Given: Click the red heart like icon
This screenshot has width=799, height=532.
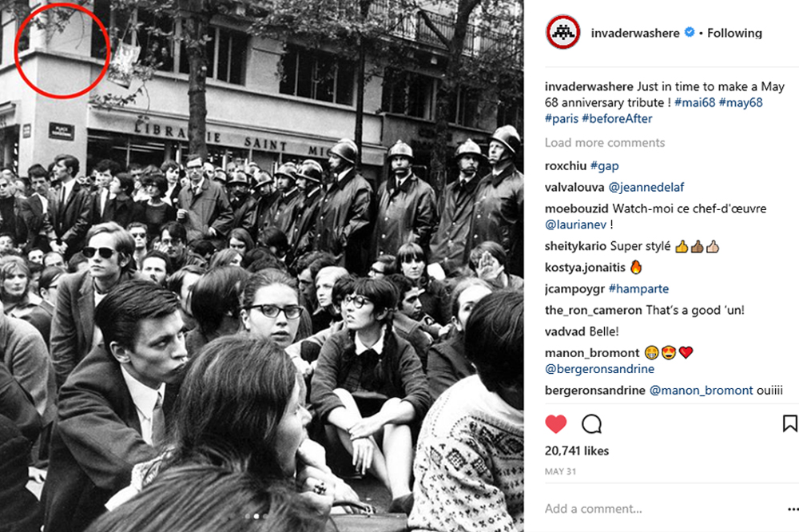Looking at the screenshot, I should click(x=556, y=423).
